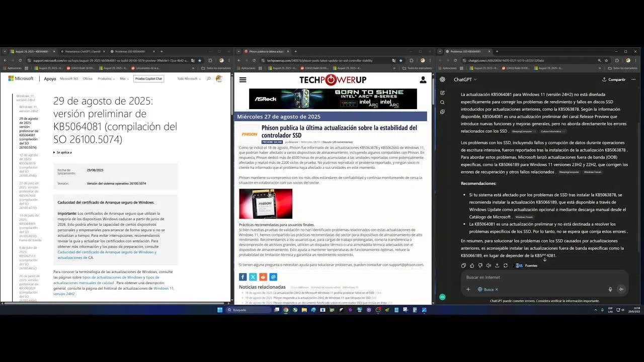
Task: Open Oficina nav item
Action: pyautogui.click(x=88, y=79)
